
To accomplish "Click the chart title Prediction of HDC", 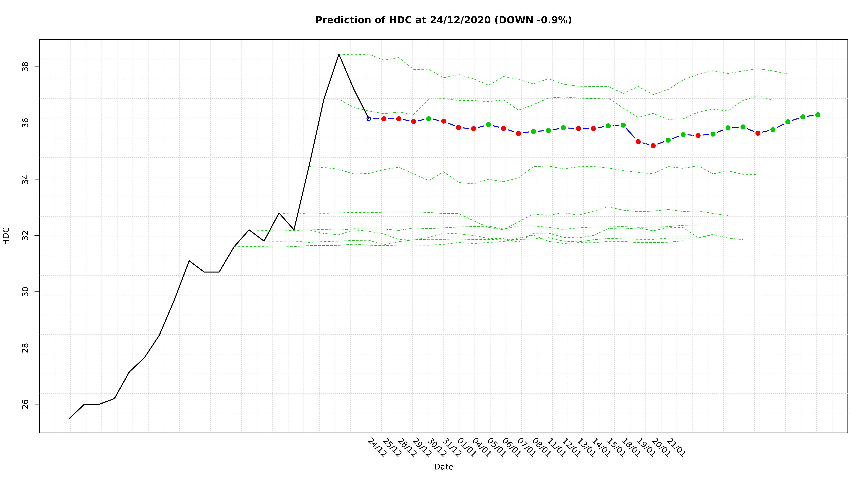I will 443,20.
